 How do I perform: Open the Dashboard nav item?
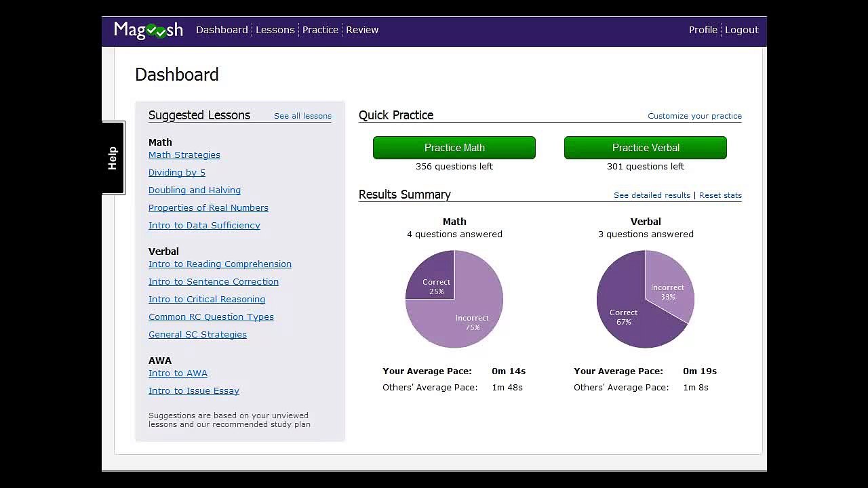click(x=222, y=30)
